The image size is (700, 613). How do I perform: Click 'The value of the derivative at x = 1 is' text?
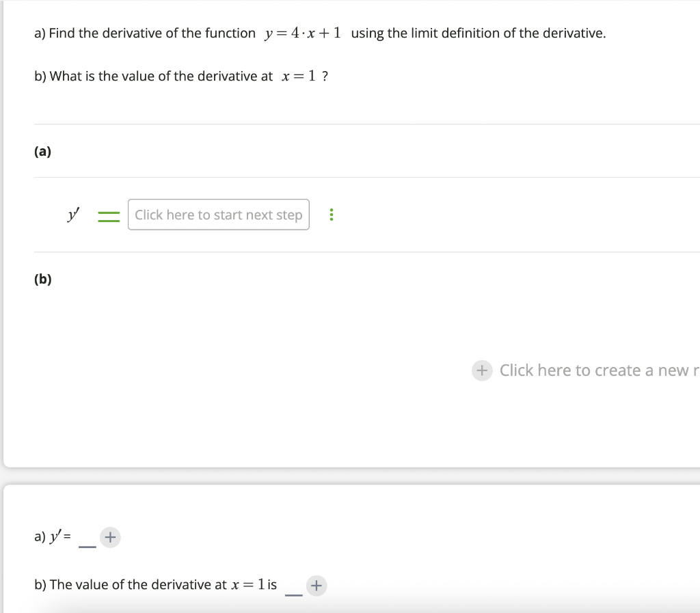tap(155, 584)
